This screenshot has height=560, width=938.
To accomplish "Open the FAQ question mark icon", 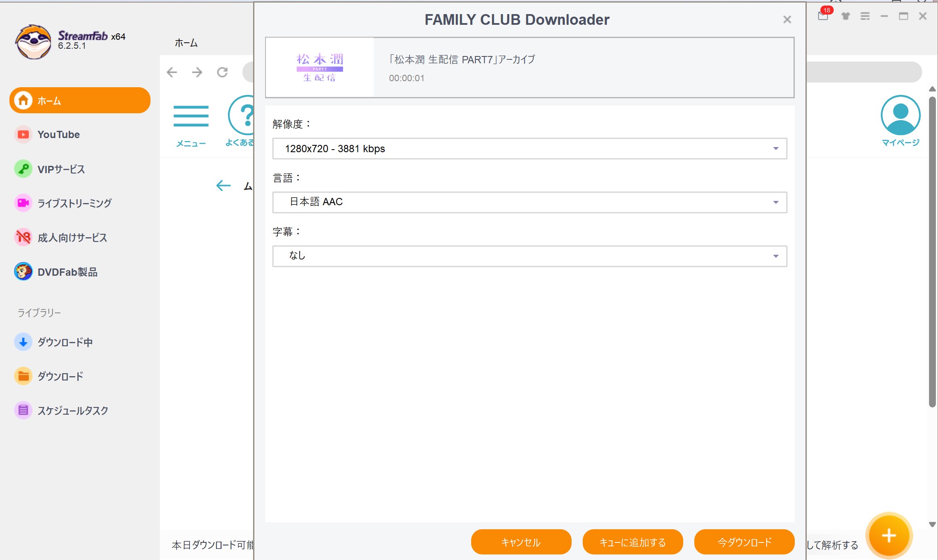I will click(242, 115).
